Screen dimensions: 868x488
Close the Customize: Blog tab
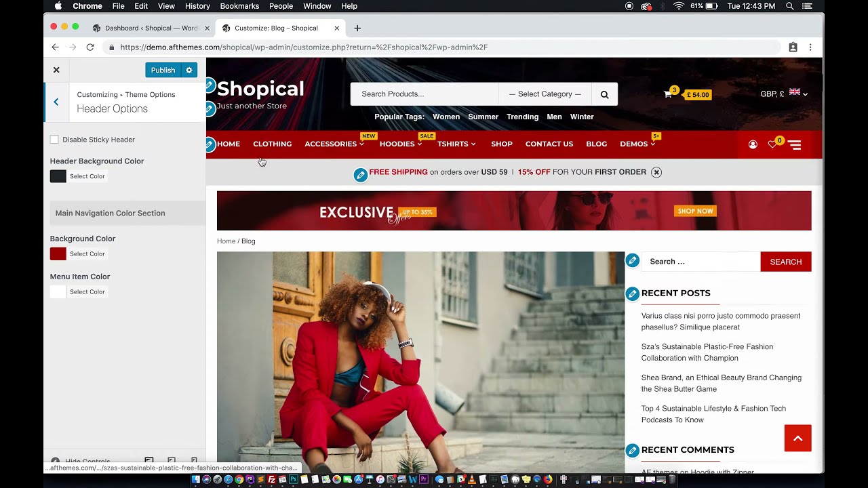(337, 28)
